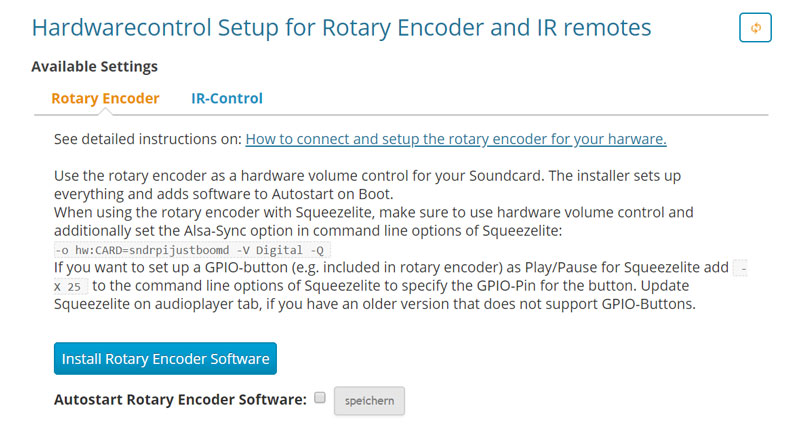Open the rotary encoder setup instructions link

(x=456, y=139)
